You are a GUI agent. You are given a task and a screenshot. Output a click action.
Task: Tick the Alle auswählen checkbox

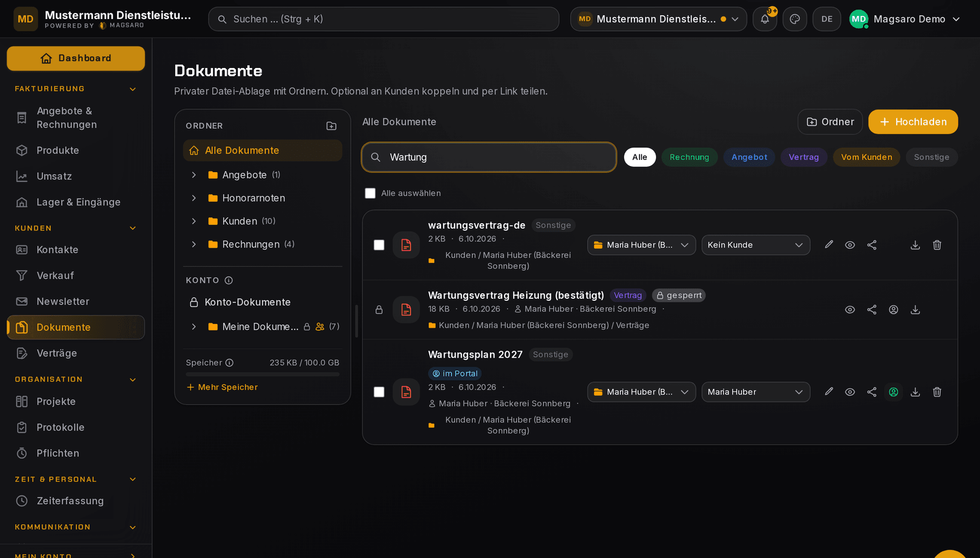[370, 193]
